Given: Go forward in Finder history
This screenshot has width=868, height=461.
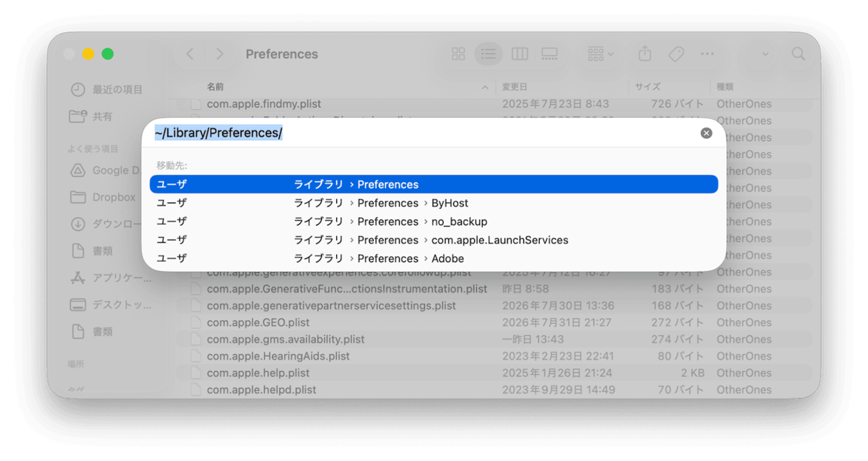Looking at the screenshot, I should [220, 54].
